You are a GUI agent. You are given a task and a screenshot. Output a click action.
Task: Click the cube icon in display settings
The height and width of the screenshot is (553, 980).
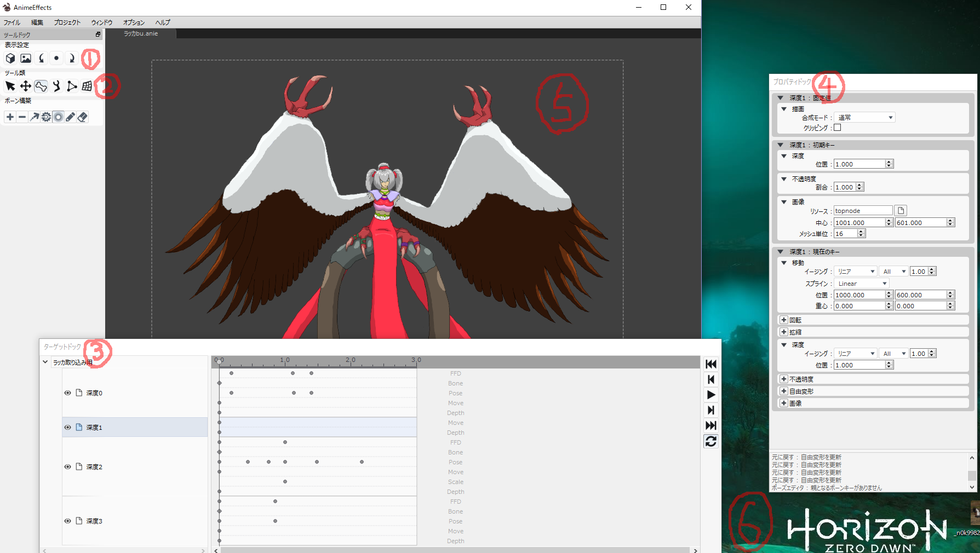coord(10,58)
